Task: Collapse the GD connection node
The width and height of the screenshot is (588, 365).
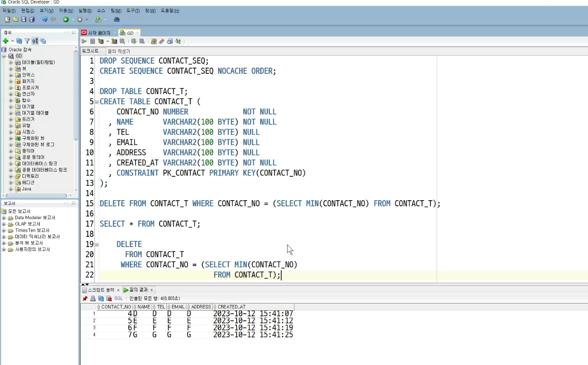Action: (4, 56)
